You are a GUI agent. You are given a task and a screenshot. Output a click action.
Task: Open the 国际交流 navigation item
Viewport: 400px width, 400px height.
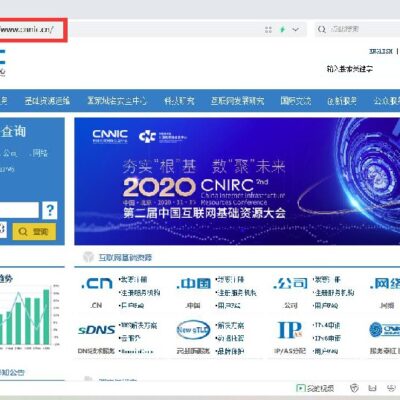295,101
